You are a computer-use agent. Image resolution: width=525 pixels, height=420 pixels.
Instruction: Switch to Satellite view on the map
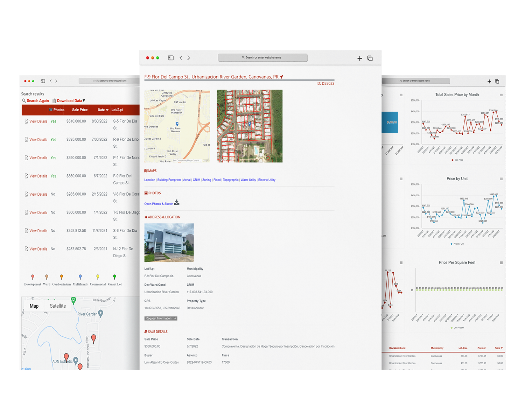58,306
